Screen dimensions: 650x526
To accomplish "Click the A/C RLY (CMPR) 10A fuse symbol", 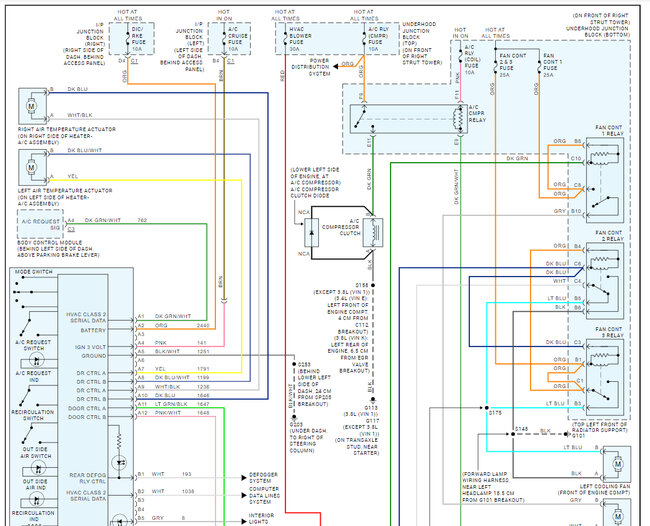I will tap(364, 39).
